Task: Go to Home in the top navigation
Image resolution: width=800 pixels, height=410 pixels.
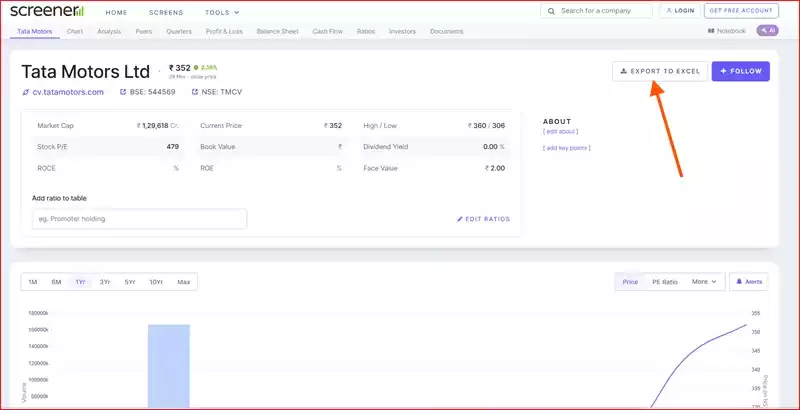Action: [x=116, y=12]
